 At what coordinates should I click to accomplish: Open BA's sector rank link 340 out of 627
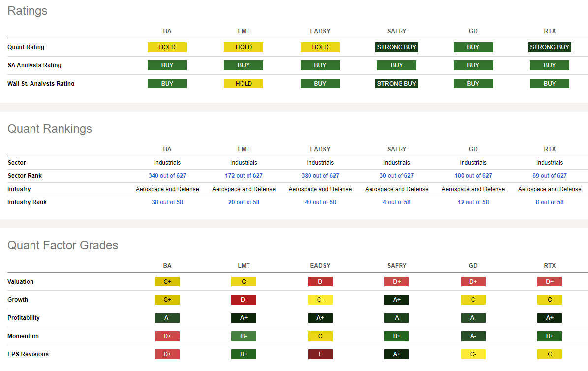coord(167,176)
